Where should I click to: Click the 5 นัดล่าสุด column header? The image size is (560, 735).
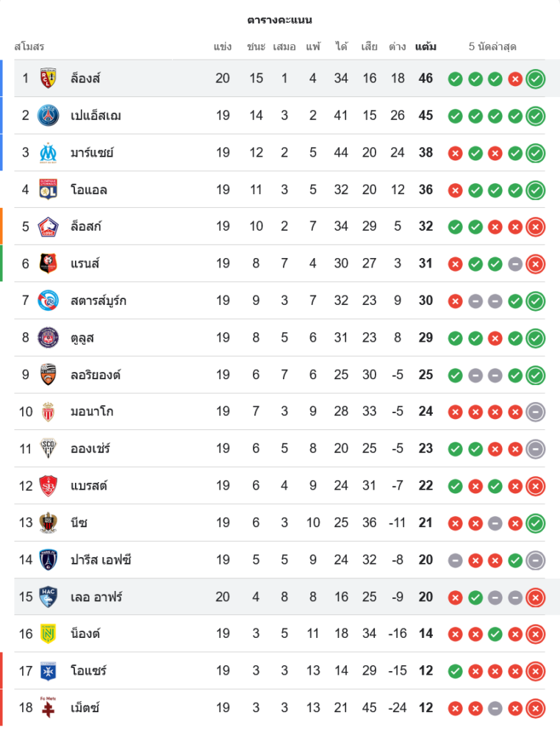[x=492, y=47]
